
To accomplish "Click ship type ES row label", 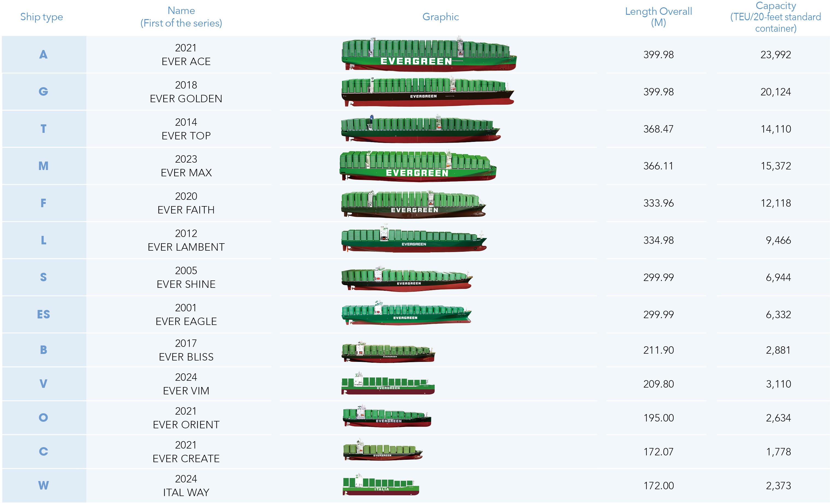I will click(x=44, y=315).
